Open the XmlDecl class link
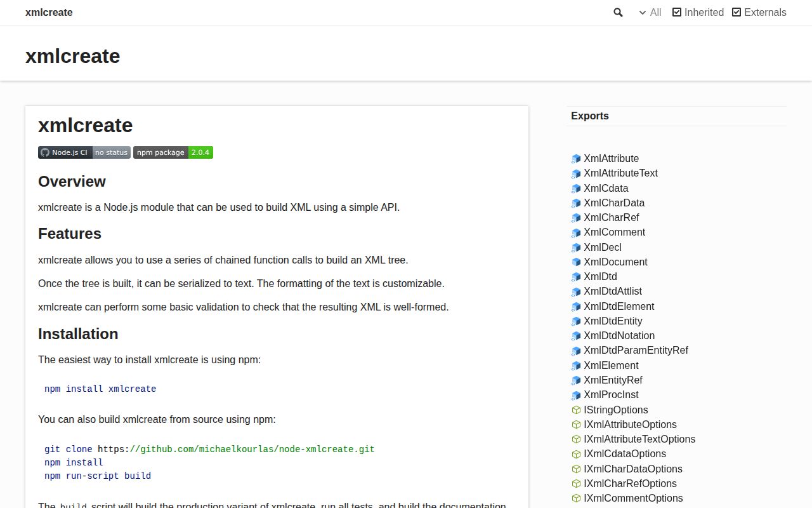The image size is (812, 508). tap(603, 247)
